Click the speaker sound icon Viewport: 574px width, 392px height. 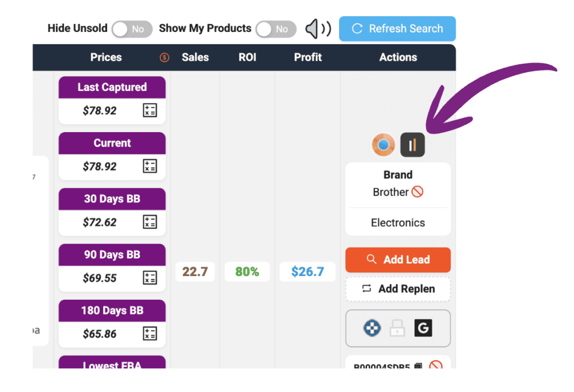(x=318, y=29)
